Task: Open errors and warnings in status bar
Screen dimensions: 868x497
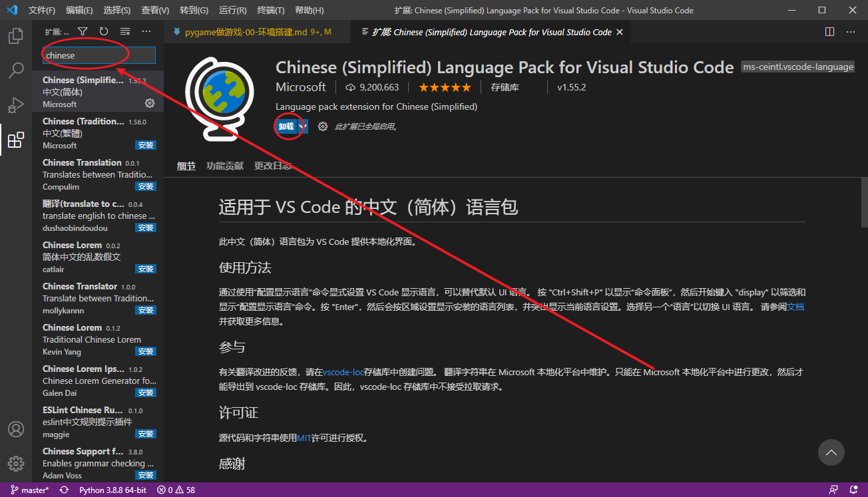Action: tap(176, 490)
